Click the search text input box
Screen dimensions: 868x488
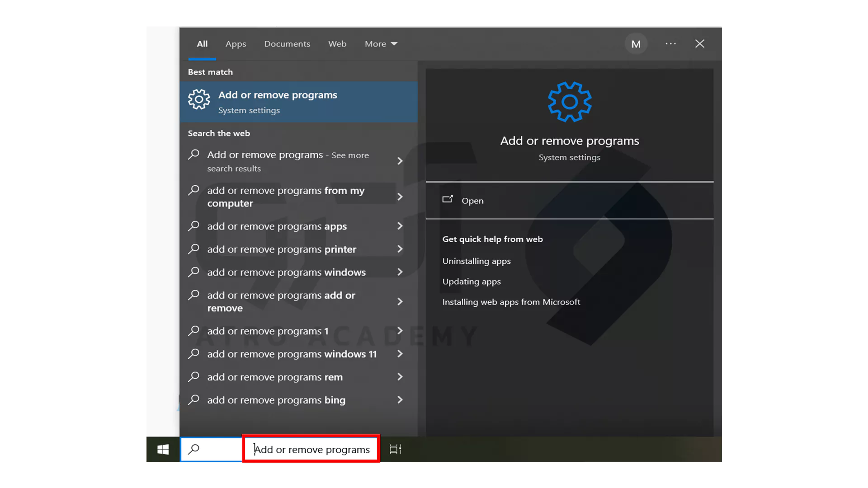(x=311, y=449)
